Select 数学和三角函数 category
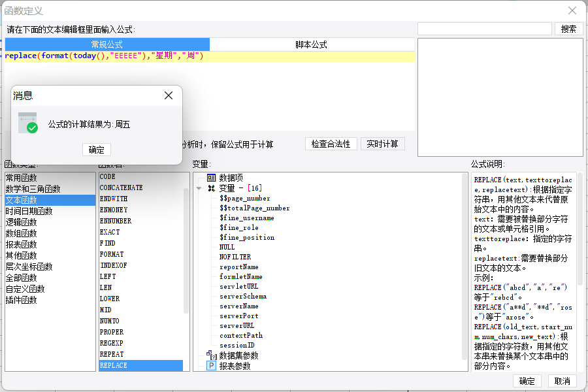This screenshot has width=588, height=392. pyautogui.click(x=50, y=189)
